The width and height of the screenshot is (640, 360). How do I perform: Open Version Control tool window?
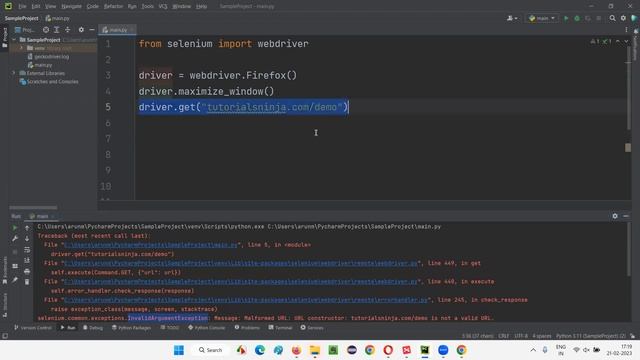pyautogui.click(x=33, y=327)
